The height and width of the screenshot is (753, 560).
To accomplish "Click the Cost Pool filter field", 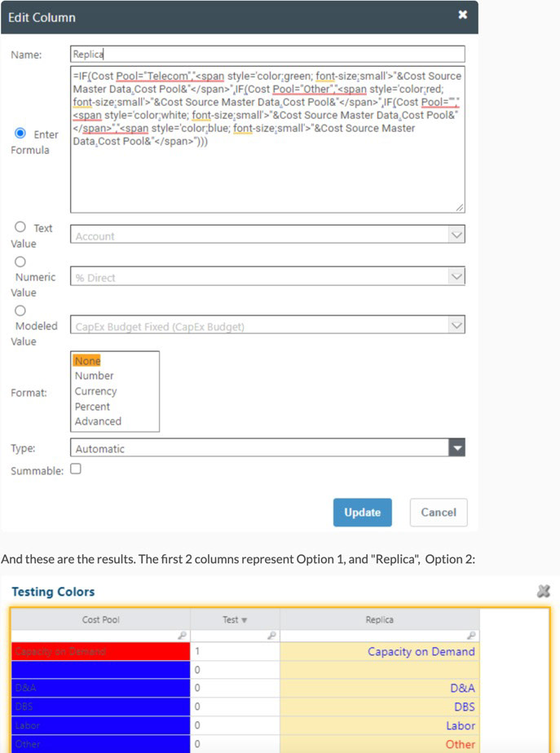I will tap(100, 636).
